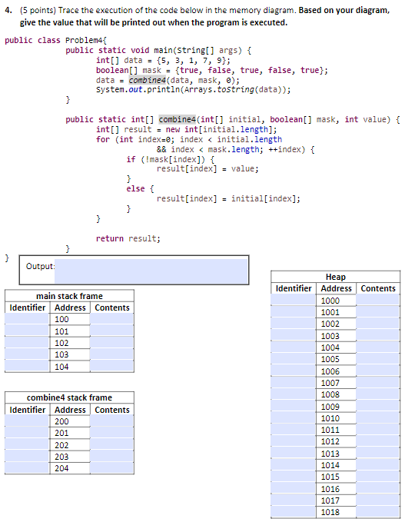The width and height of the screenshot is (405, 532).
Task: Click Contents cell for heap address 1005
Action: click(378, 359)
